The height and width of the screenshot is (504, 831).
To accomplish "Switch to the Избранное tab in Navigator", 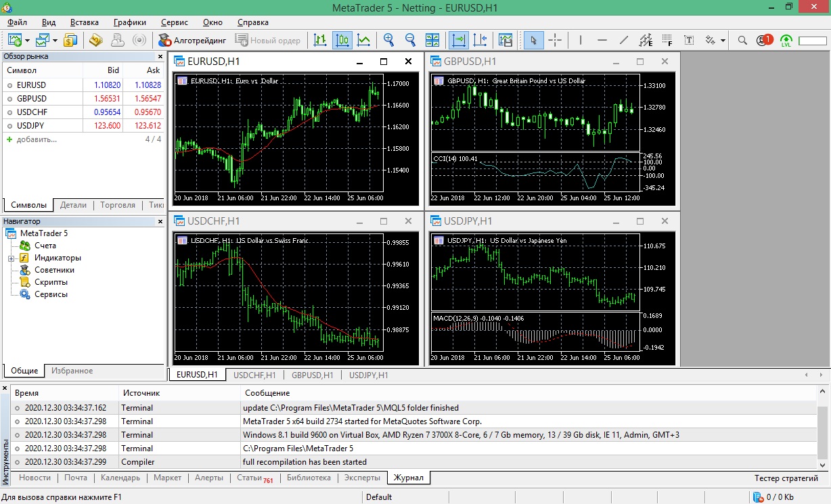I will point(72,371).
